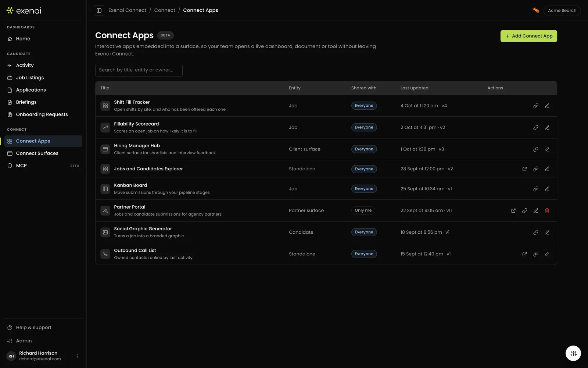588x368 pixels.
Task: Open MCP beta page
Action: tap(43, 166)
